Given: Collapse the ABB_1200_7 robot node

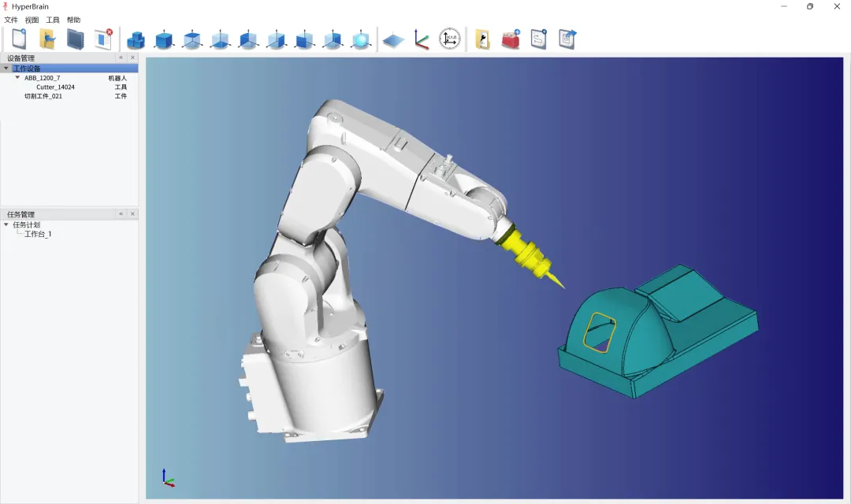Looking at the screenshot, I should click(17, 77).
